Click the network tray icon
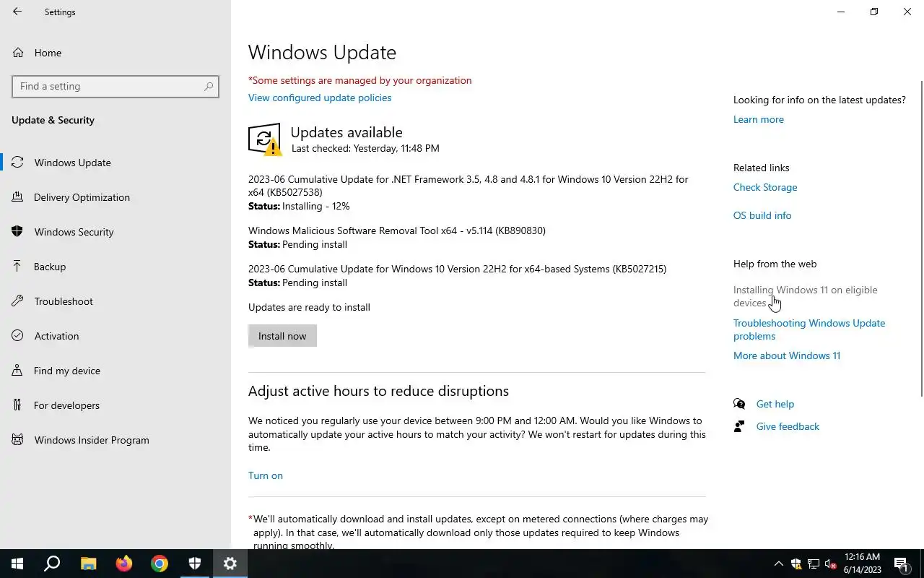Viewport: 924px width, 578px height. [x=814, y=564]
